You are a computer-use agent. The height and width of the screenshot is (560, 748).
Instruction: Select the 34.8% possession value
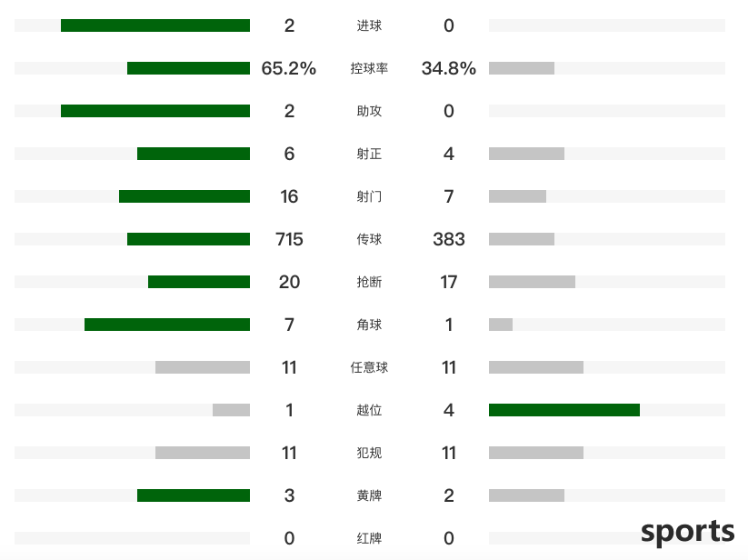[448, 68]
